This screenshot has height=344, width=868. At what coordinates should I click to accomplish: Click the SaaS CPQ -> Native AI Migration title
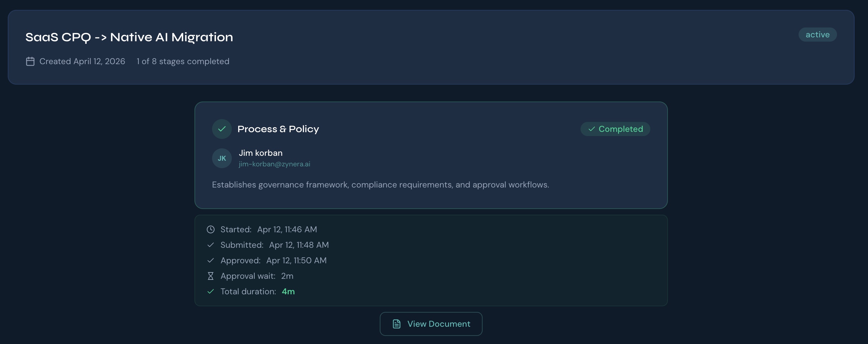129,37
